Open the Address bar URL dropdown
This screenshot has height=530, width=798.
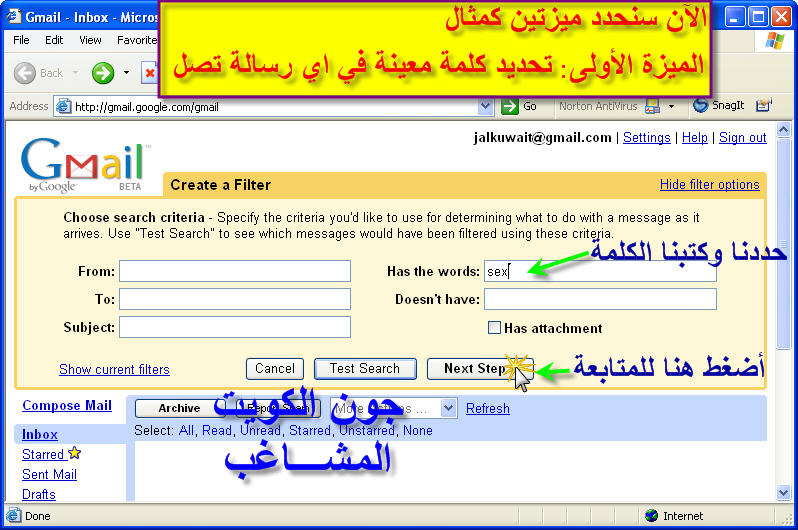(x=486, y=106)
